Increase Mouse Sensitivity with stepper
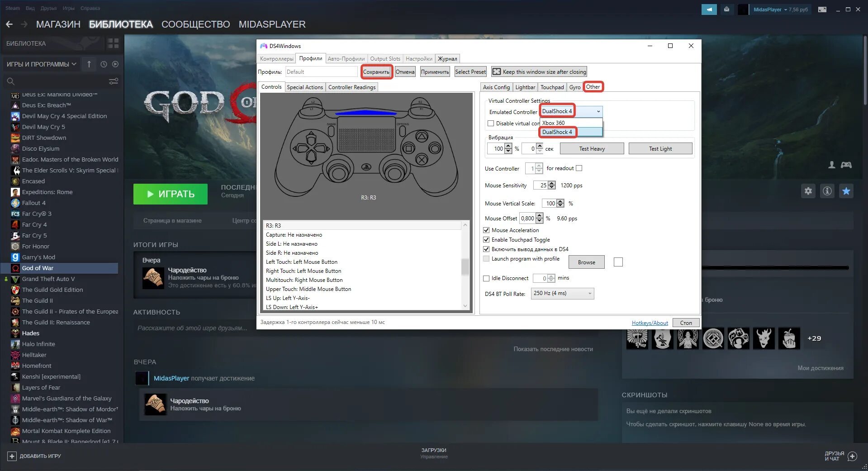The width and height of the screenshot is (868, 471). coord(552,183)
